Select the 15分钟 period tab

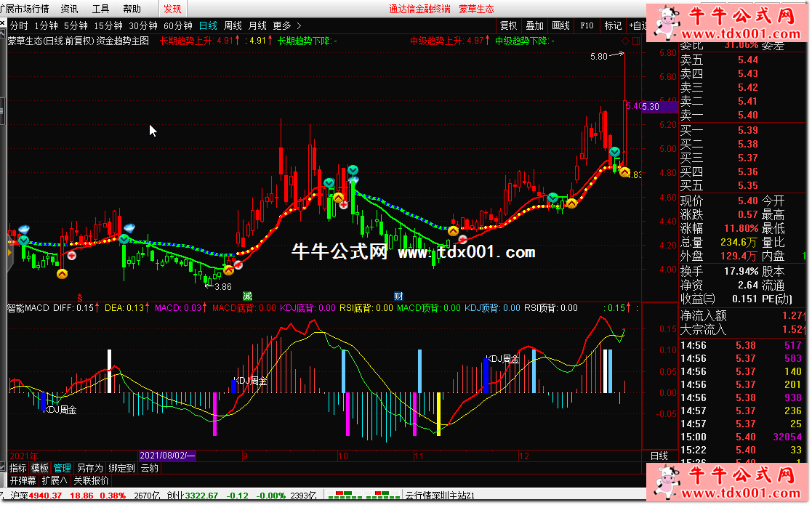pos(108,25)
